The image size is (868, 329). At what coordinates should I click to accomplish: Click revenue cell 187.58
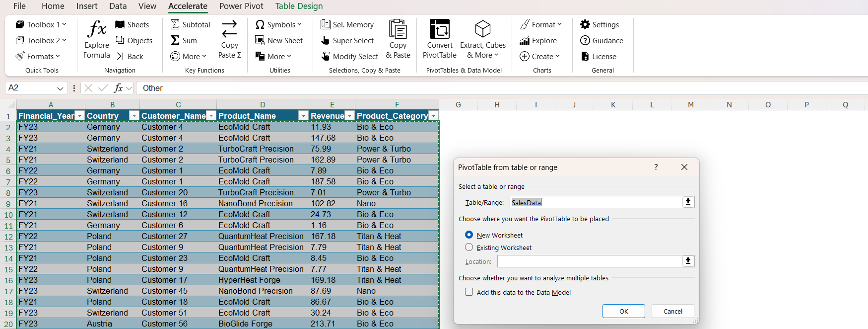[332, 181]
